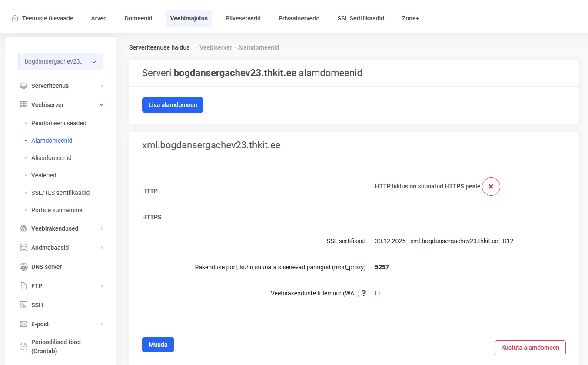Open the Domeenid tab
The width and height of the screenshot is (588, 365).
tap(138, 18)
